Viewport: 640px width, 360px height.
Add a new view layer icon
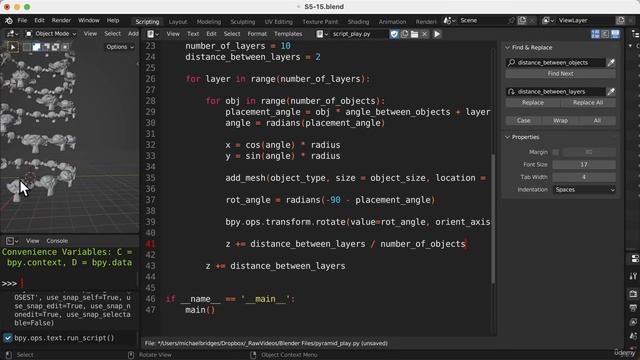pos(620,20)
